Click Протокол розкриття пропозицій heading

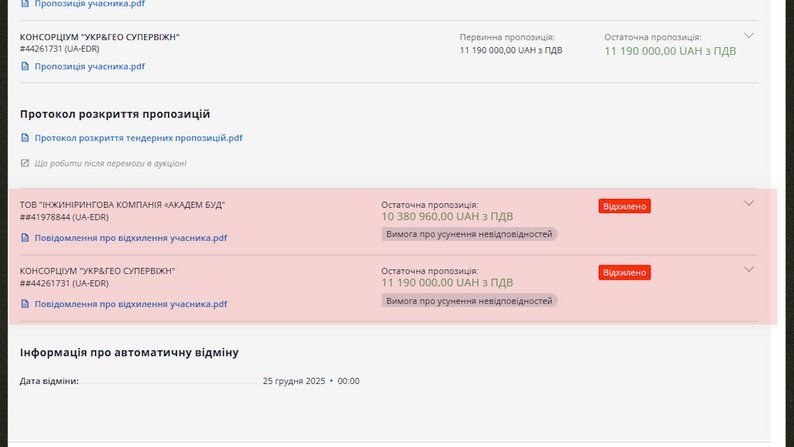tap(115, 114)
